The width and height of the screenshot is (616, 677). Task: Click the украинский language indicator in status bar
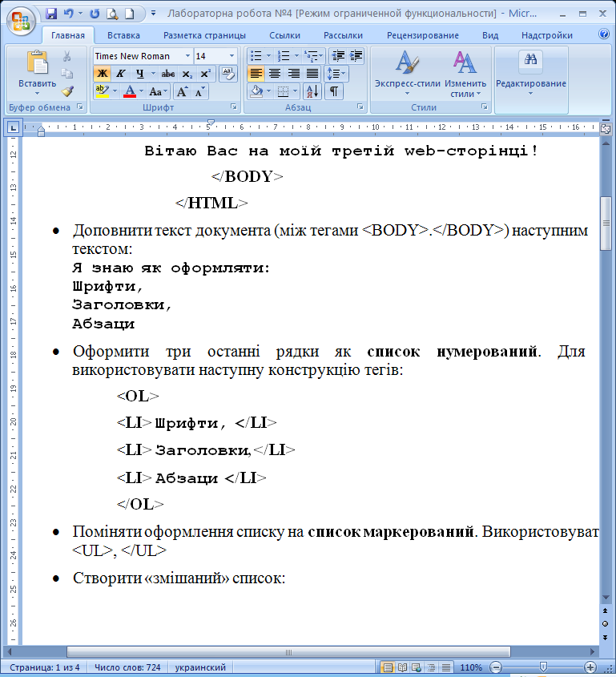click(x=199, y=667)
